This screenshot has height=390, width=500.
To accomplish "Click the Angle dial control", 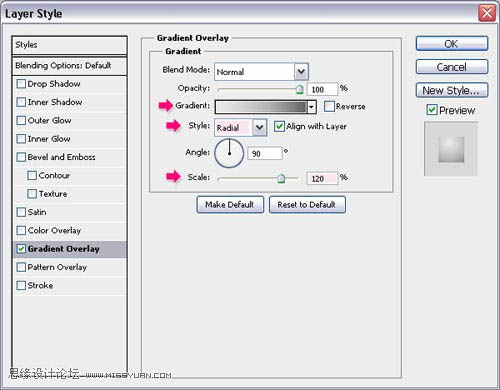I will click(x=229, y=153).
